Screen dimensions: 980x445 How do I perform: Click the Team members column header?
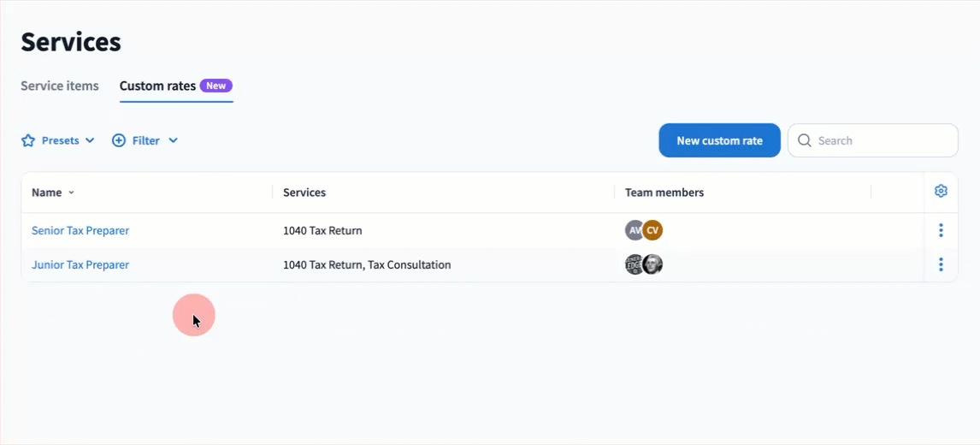tap(664, 193)
